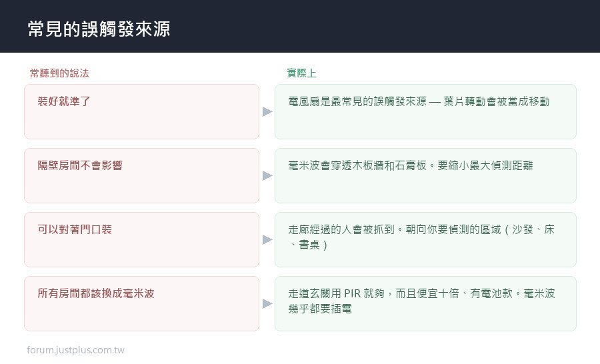
Task: Click the text 、書桌）
Action: pyautogui.click(x=309, y=245)
